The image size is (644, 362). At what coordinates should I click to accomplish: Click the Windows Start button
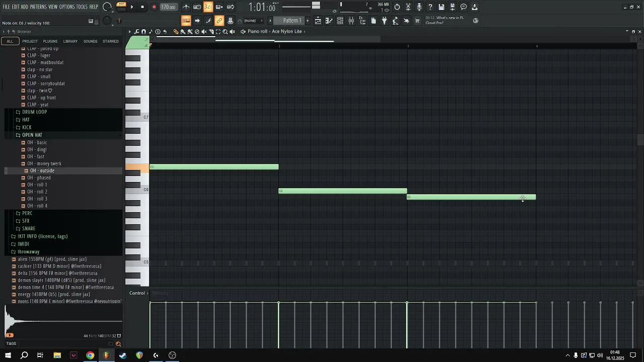pyautogui.click(x=8, y=355)
